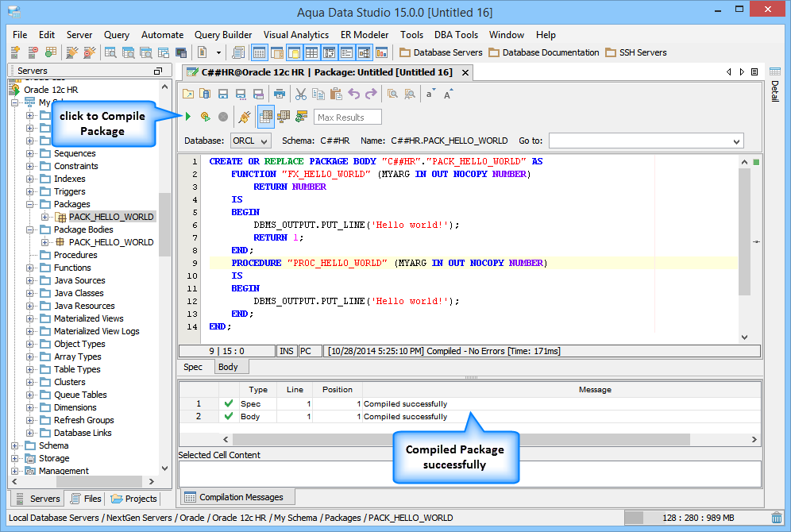
Task: Switch to the Body tab
Action: click(228, 367)
